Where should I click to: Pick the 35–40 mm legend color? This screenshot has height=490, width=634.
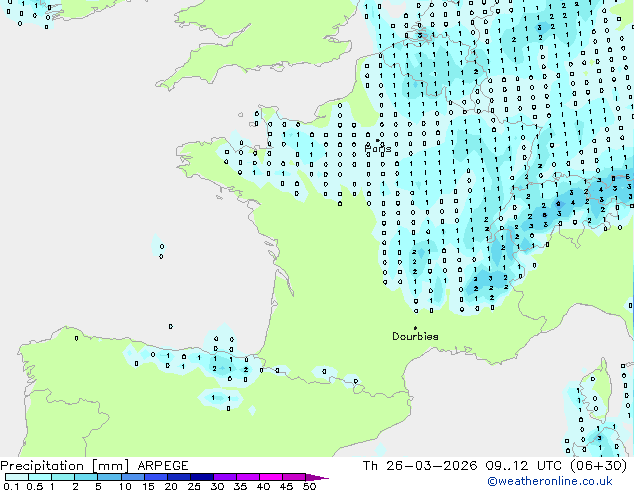pyautogui.click(x=247, y=477)
